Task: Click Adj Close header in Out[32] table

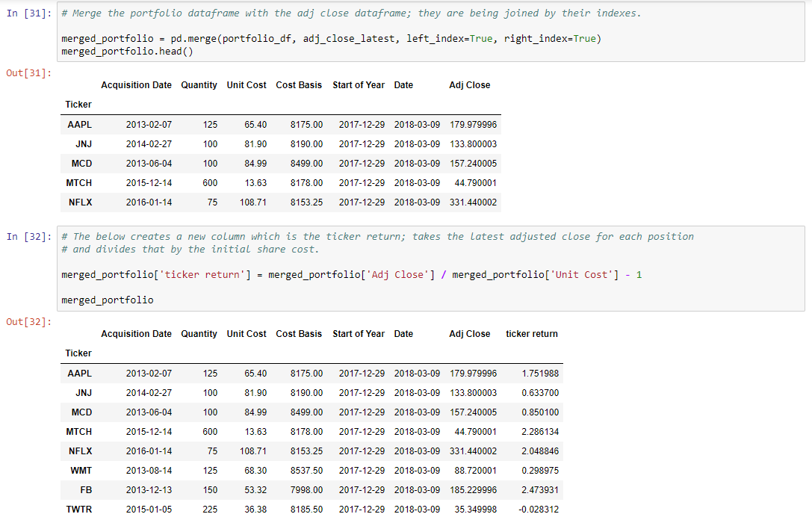Action: tap(470, 334)
